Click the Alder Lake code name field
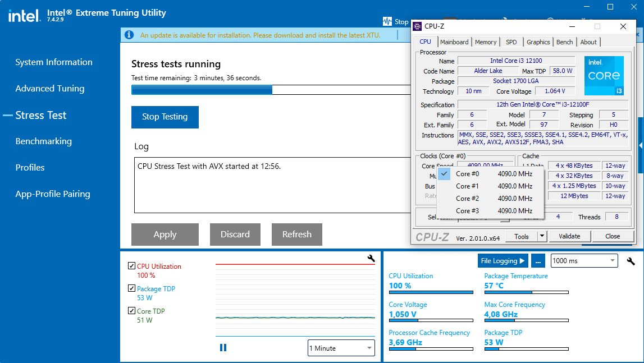 [x=488, y=71]
